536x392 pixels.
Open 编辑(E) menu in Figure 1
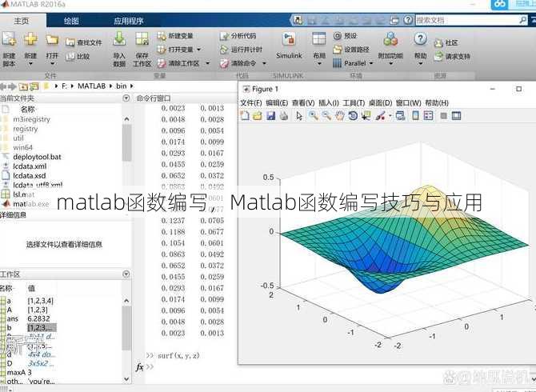tap(277, 103)
